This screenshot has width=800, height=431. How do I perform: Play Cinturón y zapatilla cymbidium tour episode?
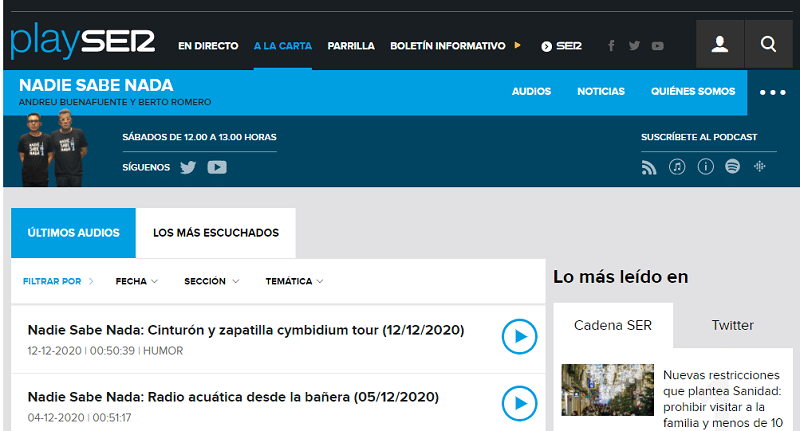click(519, 337)
